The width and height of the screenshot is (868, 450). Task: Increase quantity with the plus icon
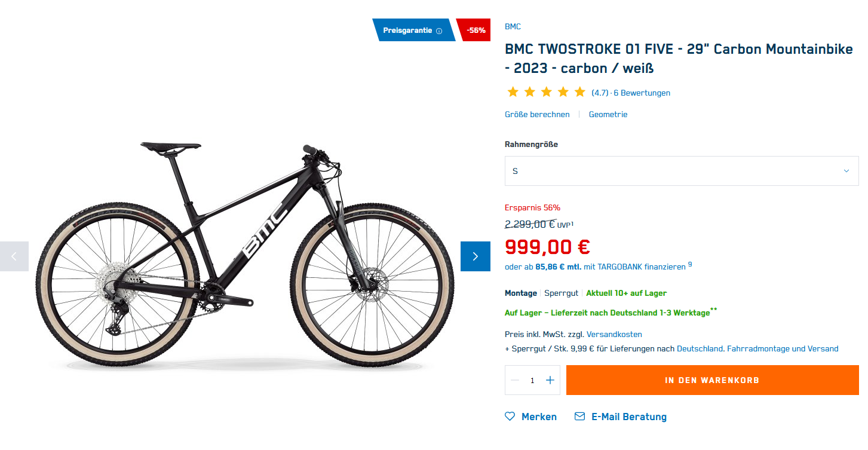[x=550, y=380]
